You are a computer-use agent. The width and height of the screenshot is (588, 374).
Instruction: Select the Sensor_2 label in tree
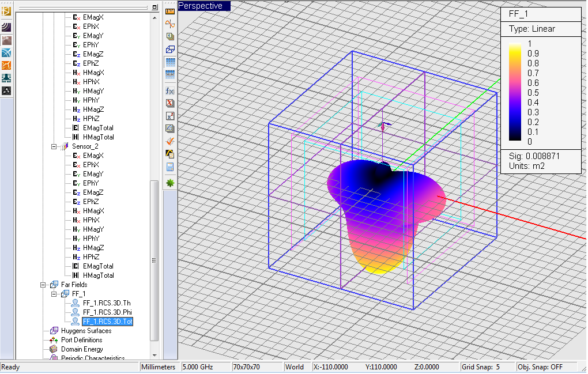coord(85,146)
